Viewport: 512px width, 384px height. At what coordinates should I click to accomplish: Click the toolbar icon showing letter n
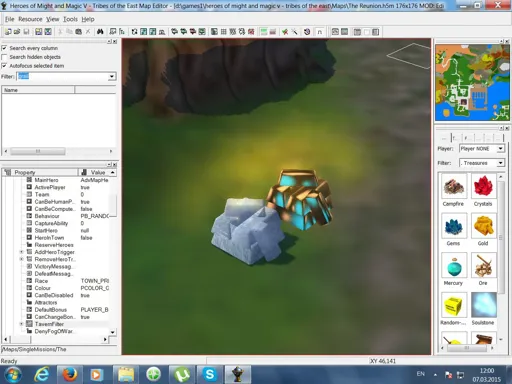[319, 32]
